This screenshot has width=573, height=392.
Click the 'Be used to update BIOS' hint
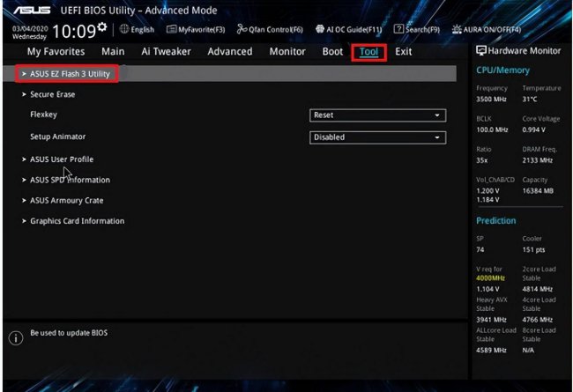(x=69, y=333)
